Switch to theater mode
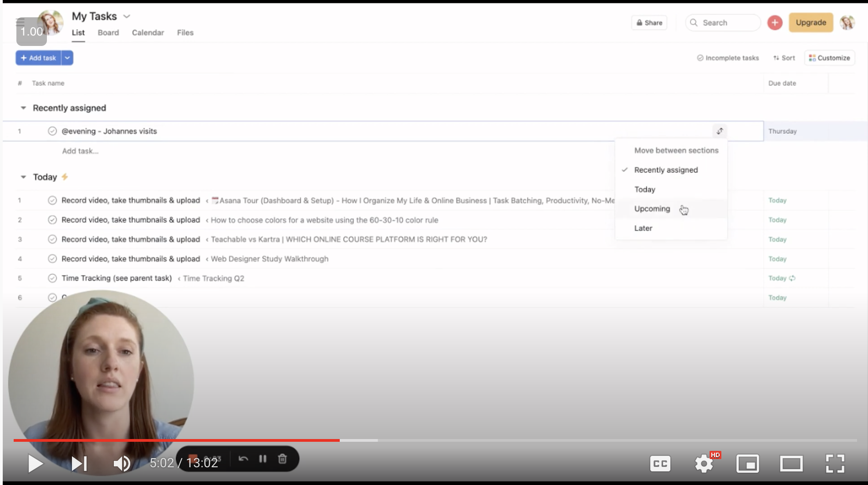Screen dimensions: 868x485 (791, 464)
